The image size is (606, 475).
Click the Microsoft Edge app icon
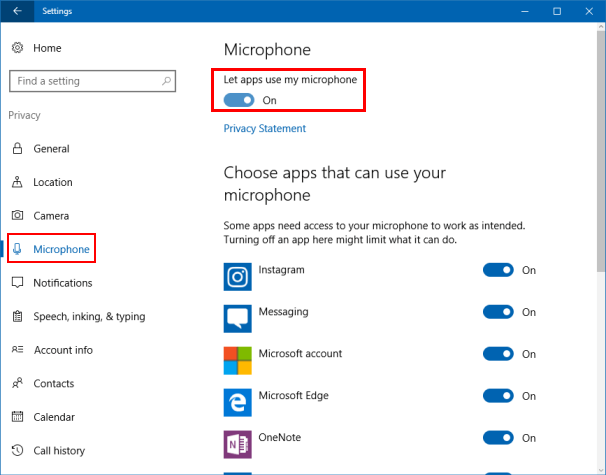(x=237, y=402)
